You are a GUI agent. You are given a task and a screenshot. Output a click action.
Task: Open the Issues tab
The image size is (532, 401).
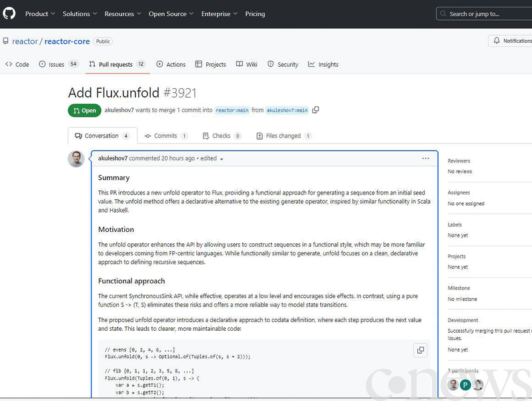point(58,64)
